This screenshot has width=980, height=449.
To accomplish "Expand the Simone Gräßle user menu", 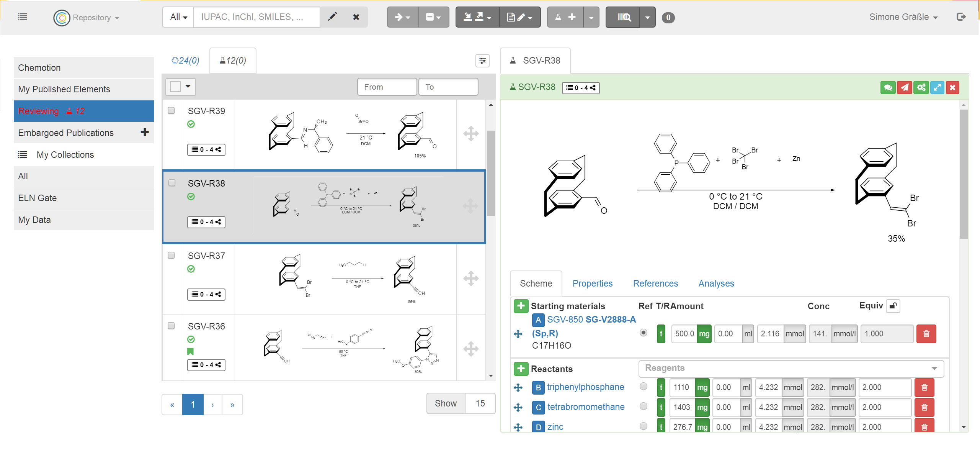I will pos(903,17).
